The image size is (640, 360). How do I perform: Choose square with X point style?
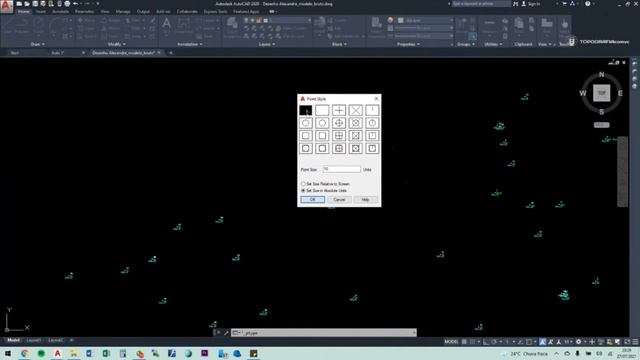[x=356, y=136]
